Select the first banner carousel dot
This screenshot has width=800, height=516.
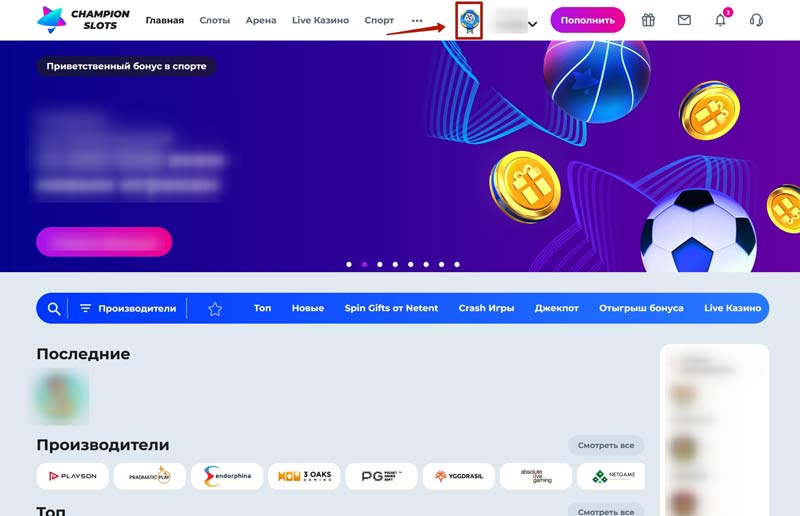(349, 264)
